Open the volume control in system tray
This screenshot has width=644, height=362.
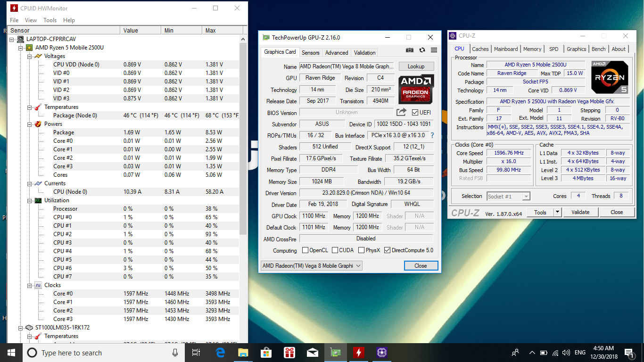point(566,353)
